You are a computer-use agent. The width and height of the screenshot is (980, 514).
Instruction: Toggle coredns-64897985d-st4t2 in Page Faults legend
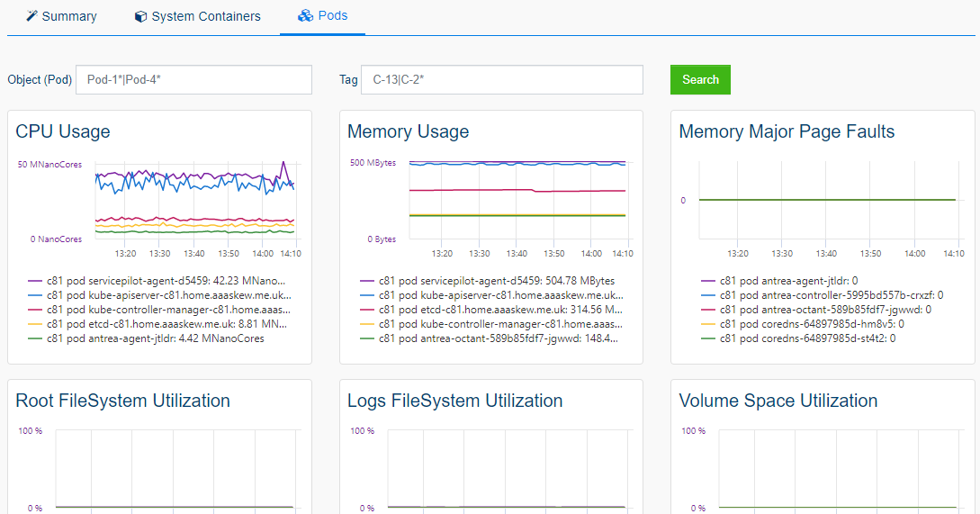point(807,338)
